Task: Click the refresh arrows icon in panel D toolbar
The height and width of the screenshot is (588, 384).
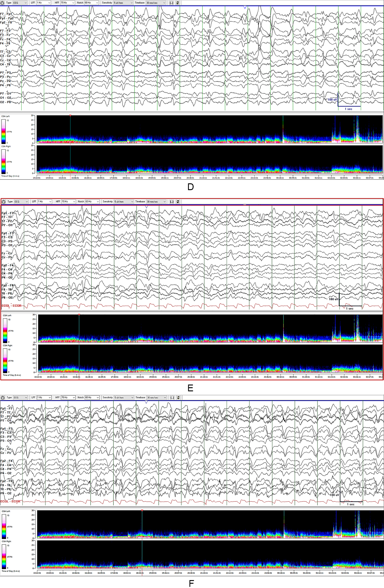Action: 178,3
